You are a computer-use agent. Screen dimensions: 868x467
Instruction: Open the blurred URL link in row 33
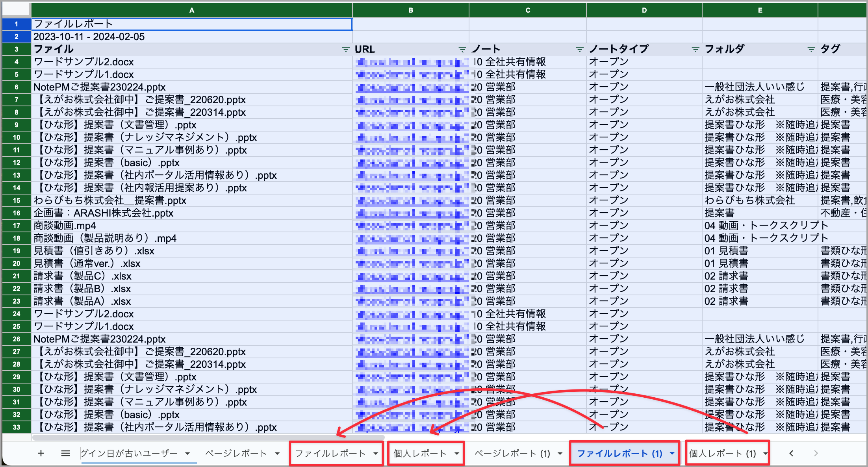pyautogui.click(x=412, y=427)
